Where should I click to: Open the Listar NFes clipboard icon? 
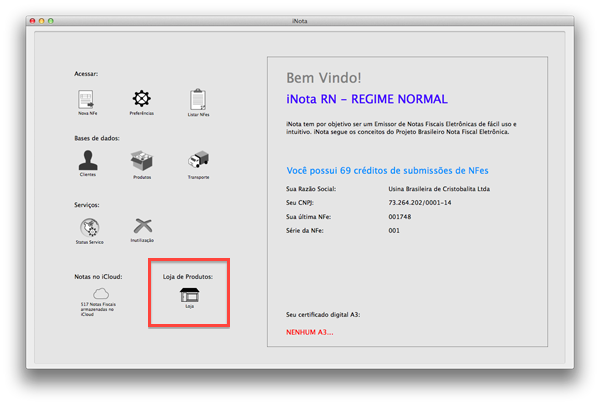coord(198,100)
